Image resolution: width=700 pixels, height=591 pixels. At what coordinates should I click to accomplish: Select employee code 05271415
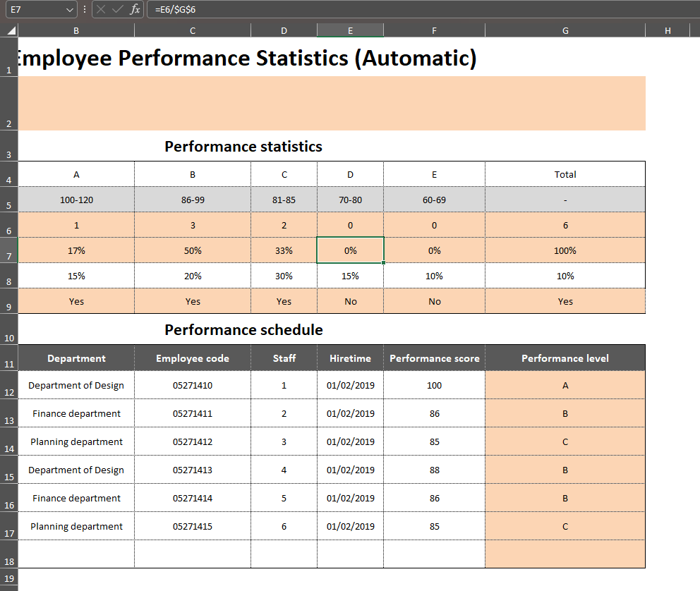pyautogui.click(x=193, y=526)
